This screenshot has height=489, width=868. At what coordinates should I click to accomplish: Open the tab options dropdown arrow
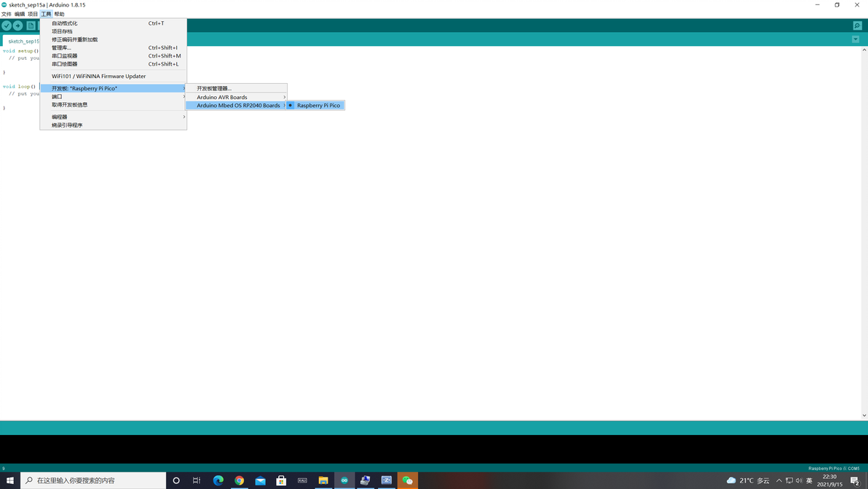pos(856,39)
